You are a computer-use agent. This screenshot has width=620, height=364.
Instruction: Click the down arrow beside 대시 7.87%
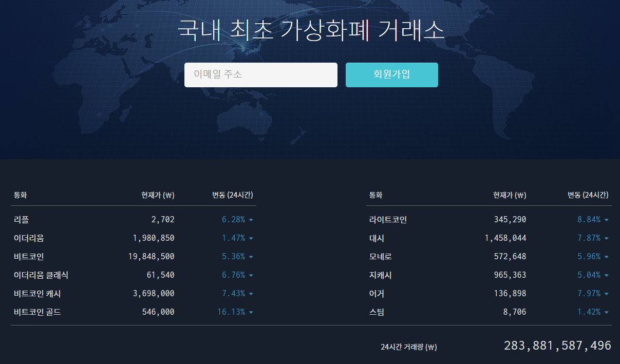click(606, 239)
